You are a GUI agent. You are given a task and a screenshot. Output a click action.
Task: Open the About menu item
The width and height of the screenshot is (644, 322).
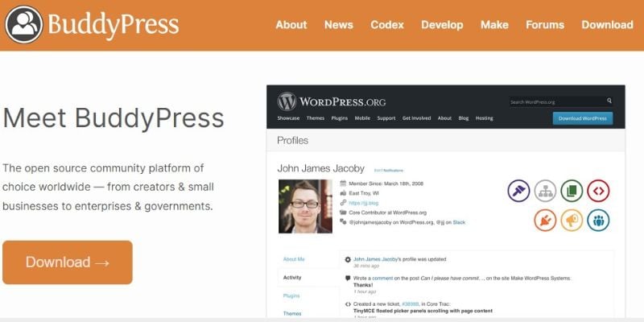click(291, 25)
